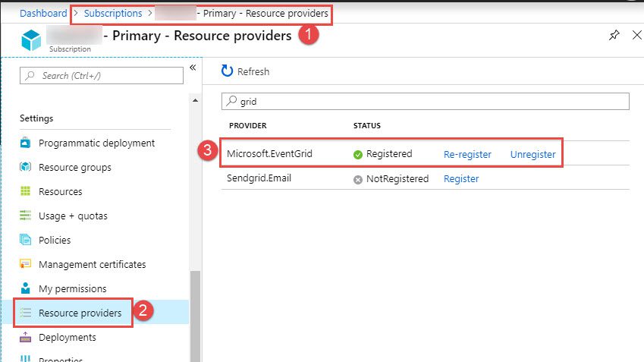The width and height of the screenshot is (644, 362).
Task: Click the Dashboard breadcrumb link
Action: [x=43, y=13]
